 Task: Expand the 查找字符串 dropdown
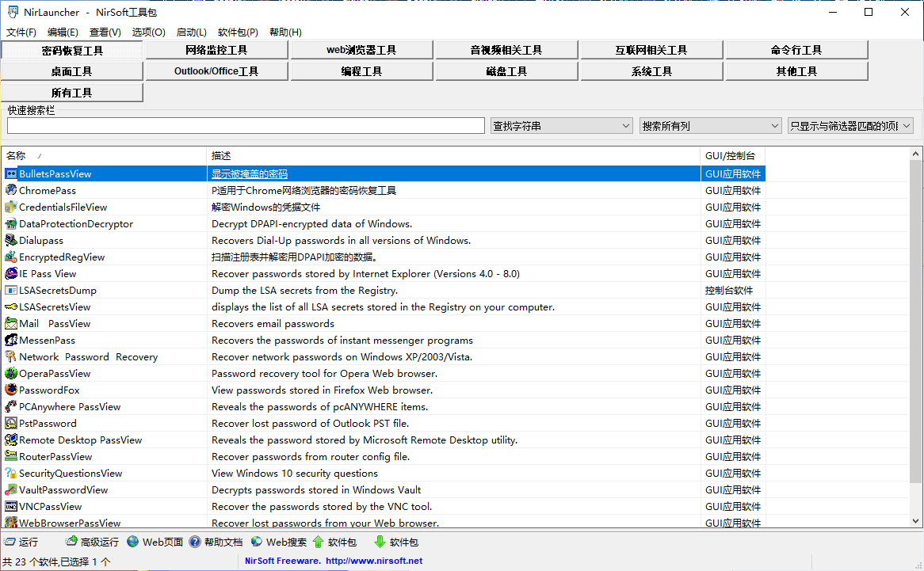(x=625, y=126)
